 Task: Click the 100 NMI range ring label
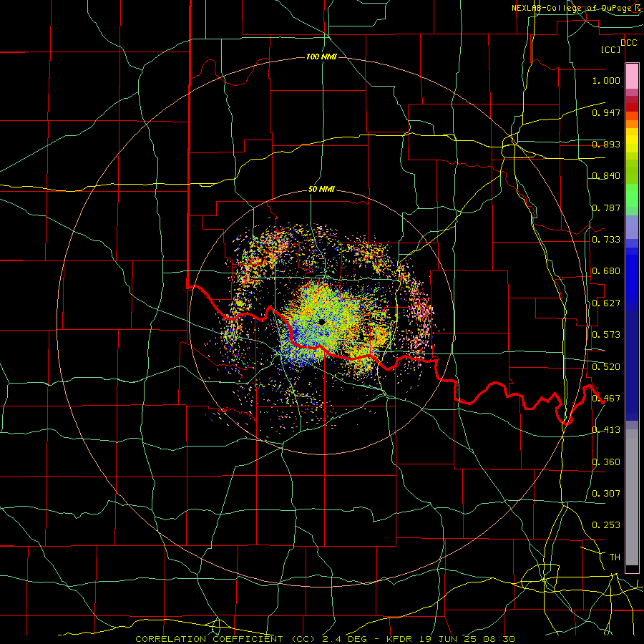coord(321,57)
